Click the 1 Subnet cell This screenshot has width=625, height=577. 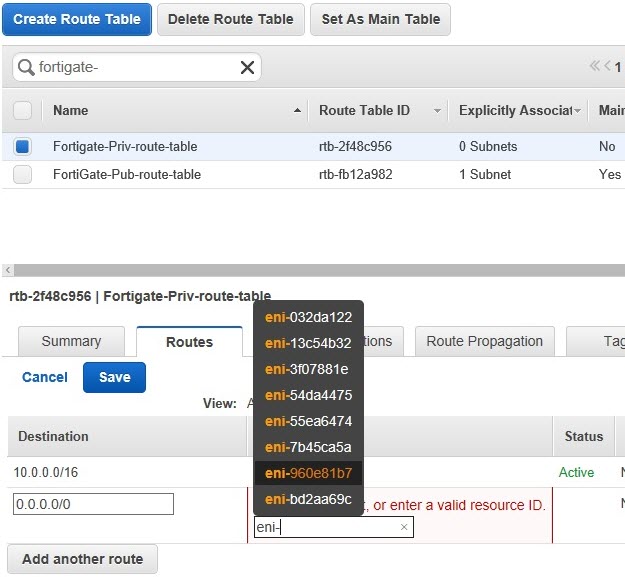[x=485, y=174]
